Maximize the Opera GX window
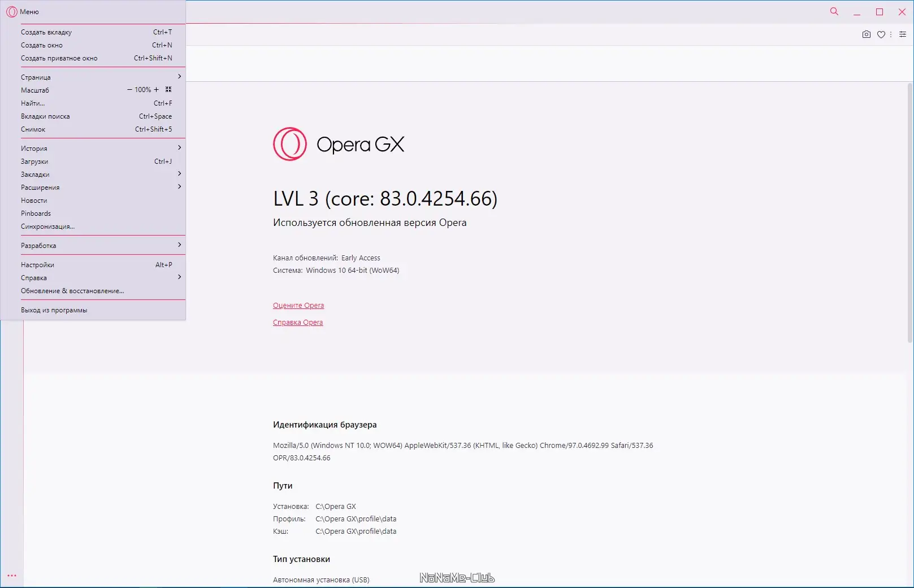 880,12
